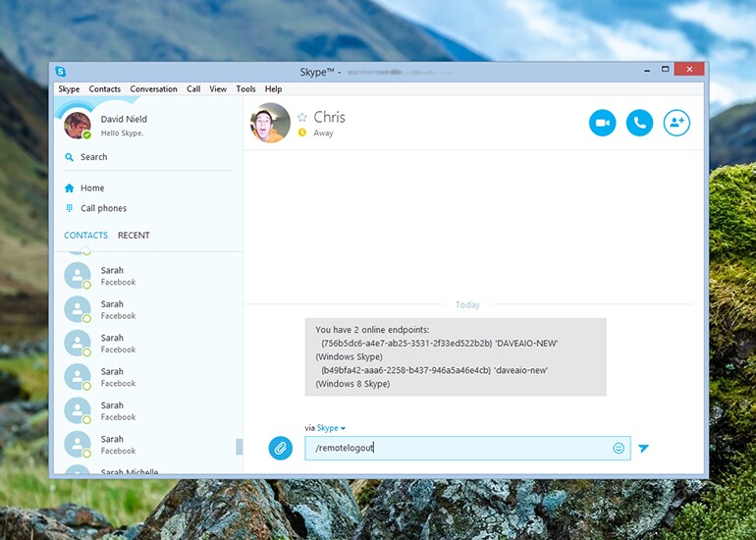Screen dimensions: 756x540
Task: Minimize the Skype window
Action: [x=647, y=70]
